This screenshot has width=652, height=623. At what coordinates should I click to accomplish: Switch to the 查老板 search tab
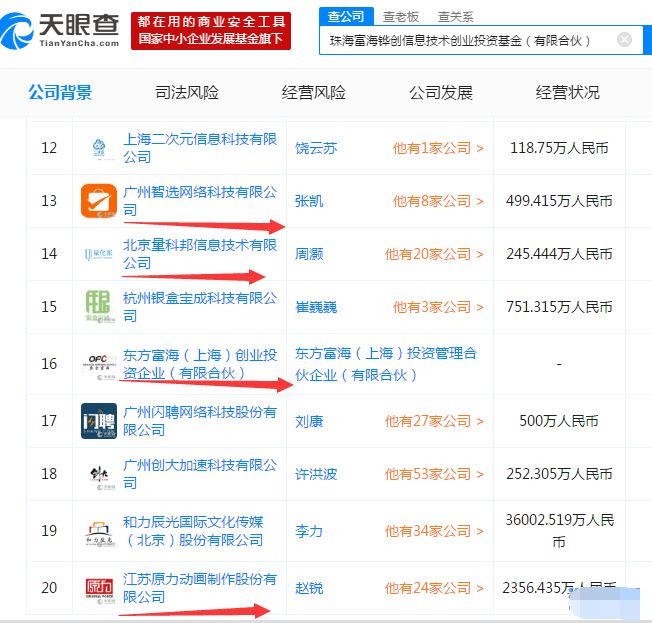click(401, 17)
